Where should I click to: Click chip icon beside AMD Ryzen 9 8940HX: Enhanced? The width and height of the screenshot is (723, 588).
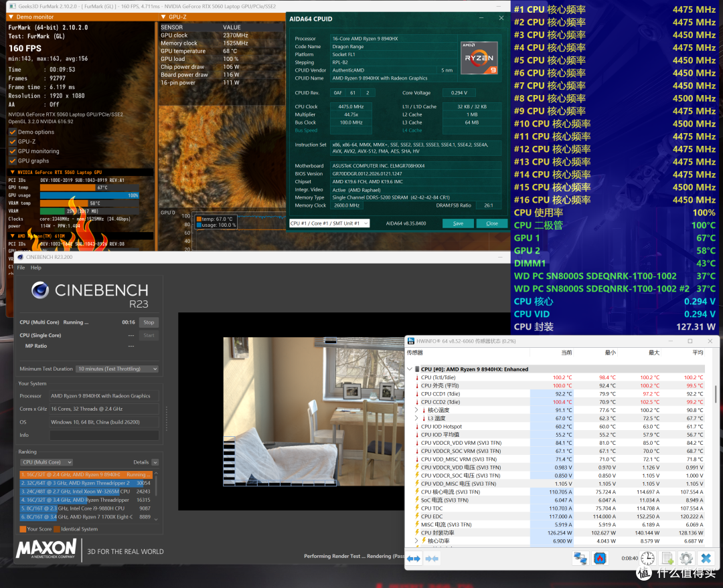click(x=417, y=369)
